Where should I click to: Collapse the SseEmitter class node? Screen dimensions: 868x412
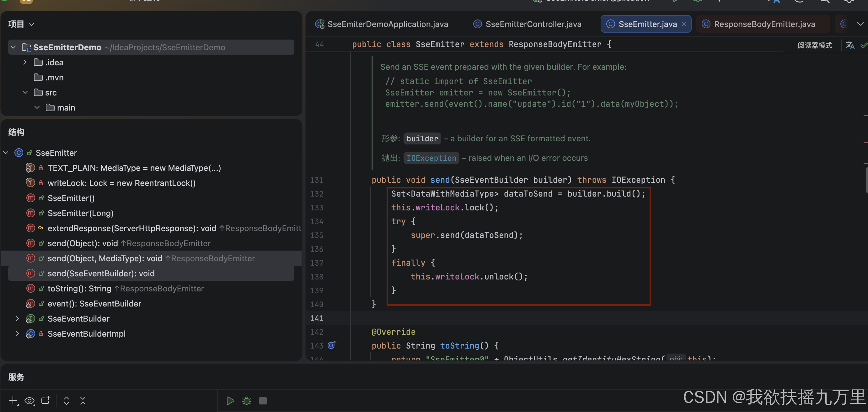[x=6, y=153]
